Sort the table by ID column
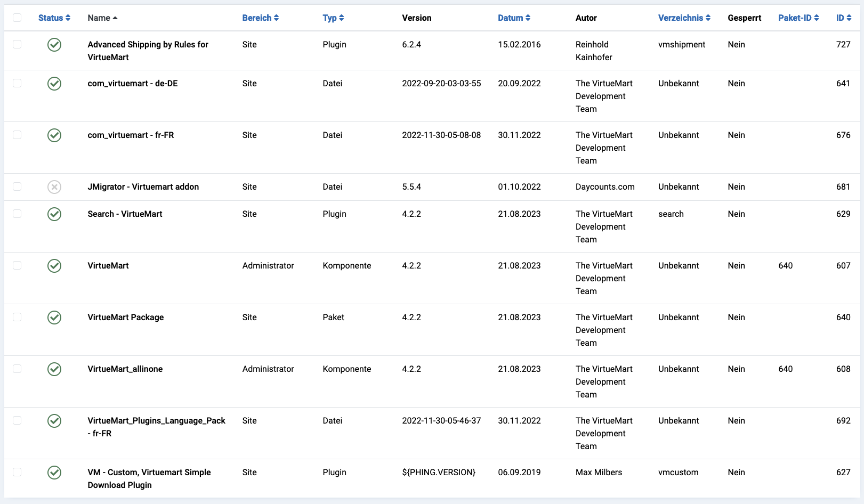Viewport: 864px width, 504px height. 843,18
